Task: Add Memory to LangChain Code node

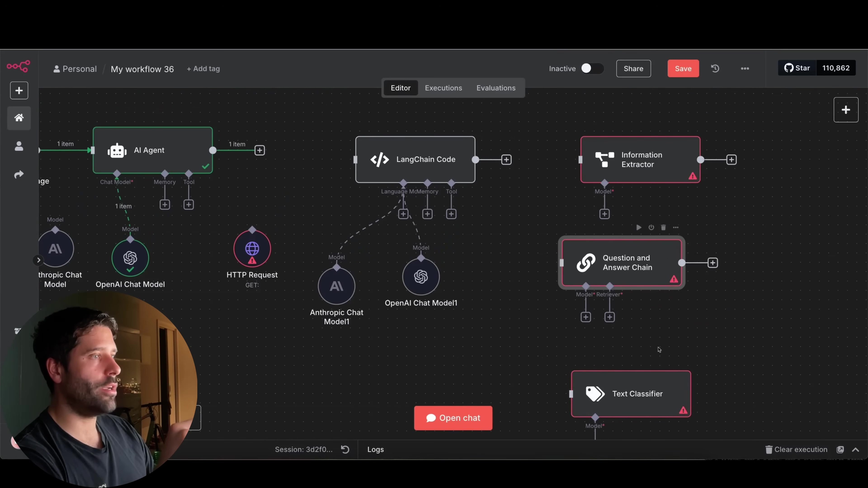Action: 427,214
